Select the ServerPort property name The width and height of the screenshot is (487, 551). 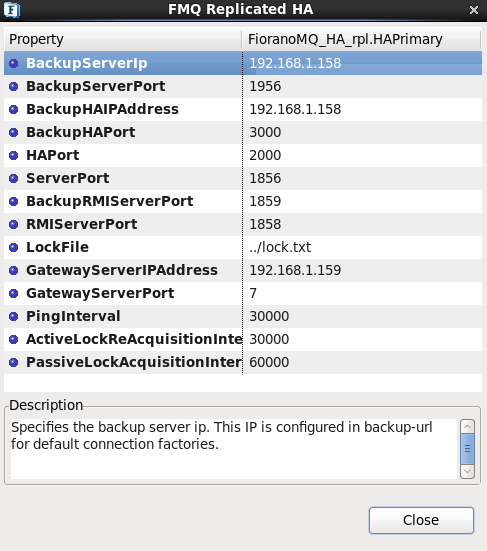click(67, 178)
